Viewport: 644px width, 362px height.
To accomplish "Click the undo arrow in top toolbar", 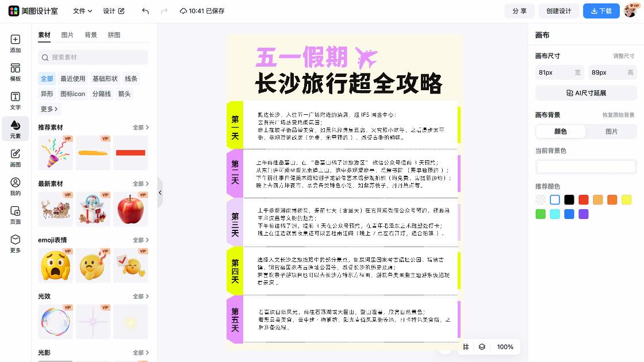I will [145, 11].
